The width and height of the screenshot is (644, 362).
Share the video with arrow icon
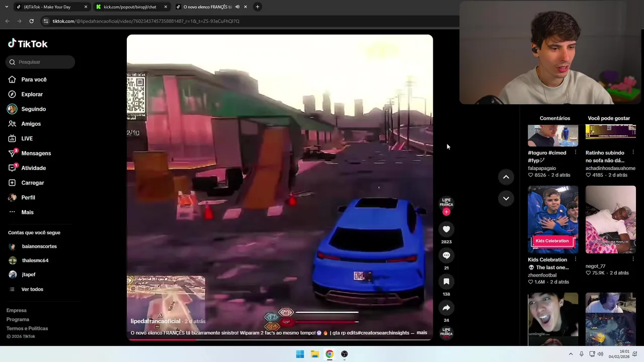[x=446, y=308]
